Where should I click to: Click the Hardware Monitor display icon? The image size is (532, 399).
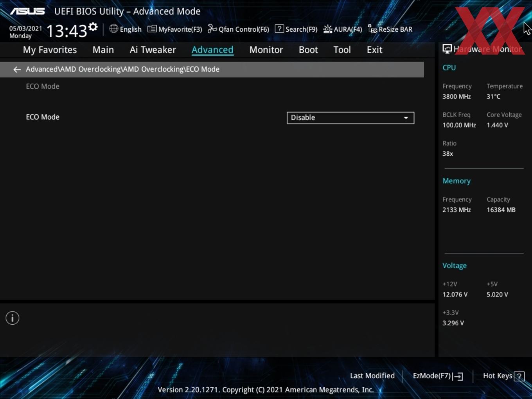pyautogui.click(x=447, y=49)
